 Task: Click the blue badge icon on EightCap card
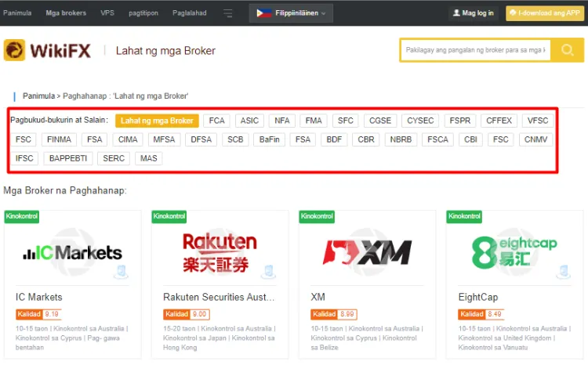(x=564, y=272)
